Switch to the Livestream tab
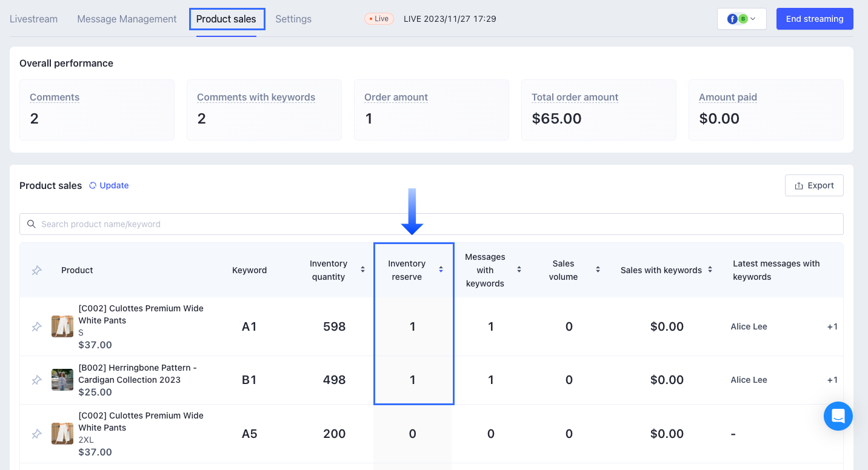This screenshot has width=868, height=470. point(34,19)
